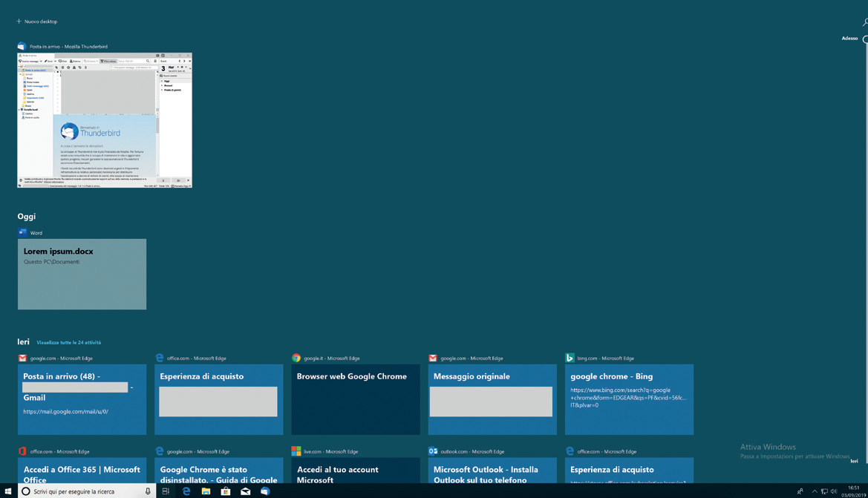The width and height of the screenshot is (868, 498).
Task: Click the Ieri section heading
Action: (x=23, y=342)
